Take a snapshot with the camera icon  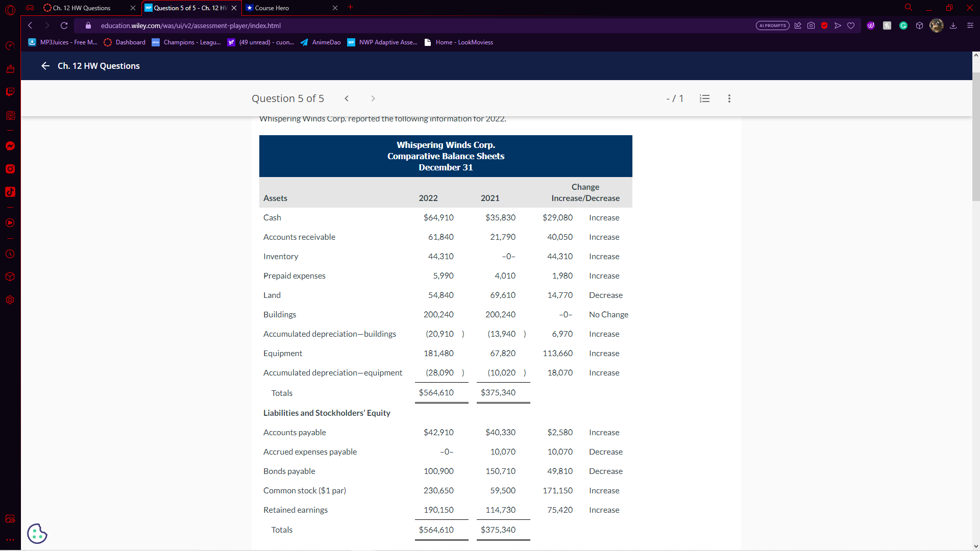(811, 26)
